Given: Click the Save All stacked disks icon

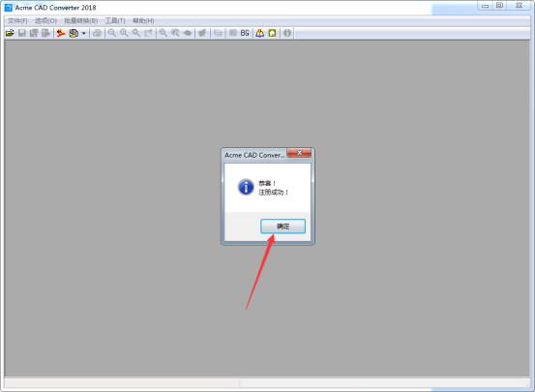Looking at the screenshot, I should (34, 33).
